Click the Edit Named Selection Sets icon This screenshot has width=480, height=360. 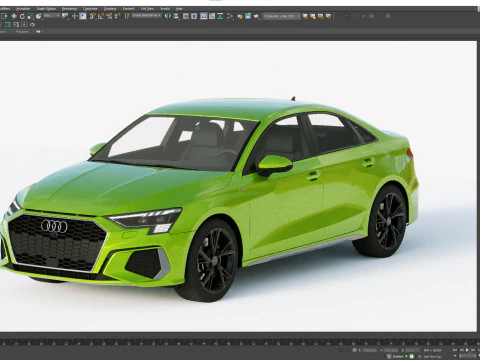tap(127, 16)
